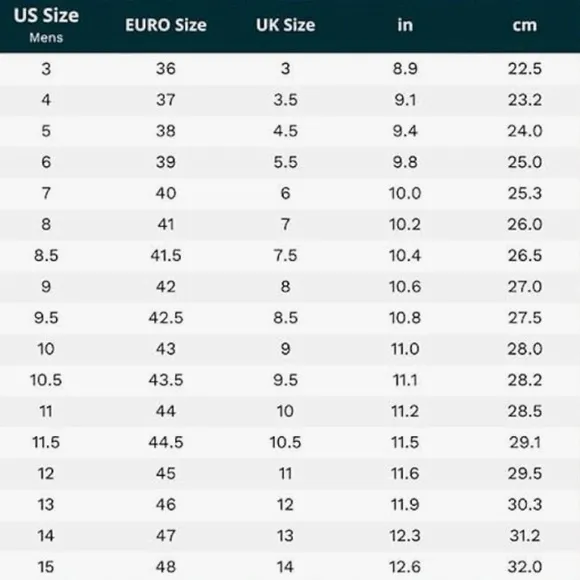Image resolution: width=580 pixels, height=580 pixels.
Task: Click the 10.0 inch value
Action: (x=405, y=193)
